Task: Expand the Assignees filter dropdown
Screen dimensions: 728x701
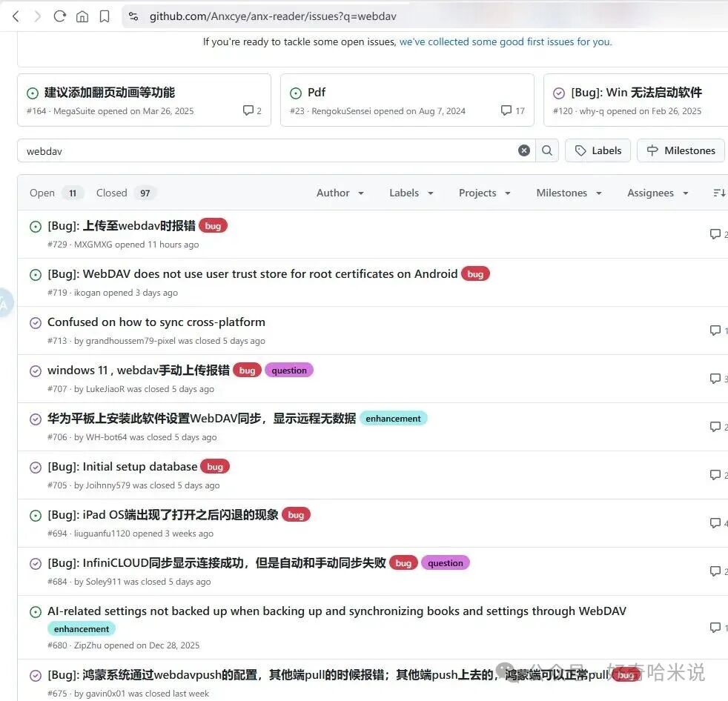Action: [x=658, y=193]
